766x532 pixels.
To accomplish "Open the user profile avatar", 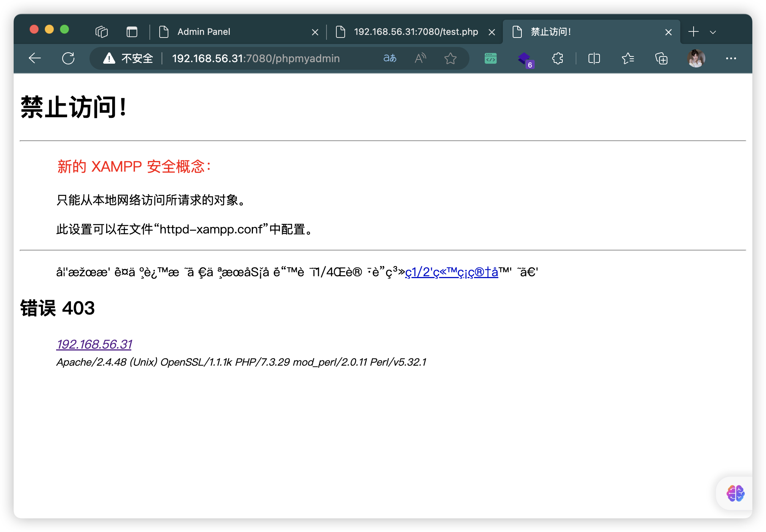I will (x=696, y=58).
